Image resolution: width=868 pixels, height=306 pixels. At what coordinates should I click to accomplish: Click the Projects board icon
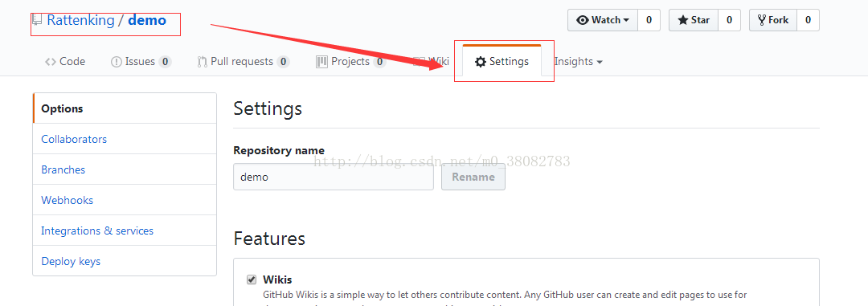click(321, 61)
